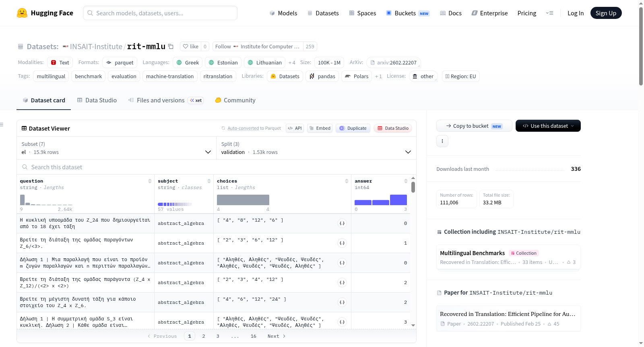Screen dimensions: 644x347
Task: Click the answer histogram's tallest bar
Action: click(398, 200)
